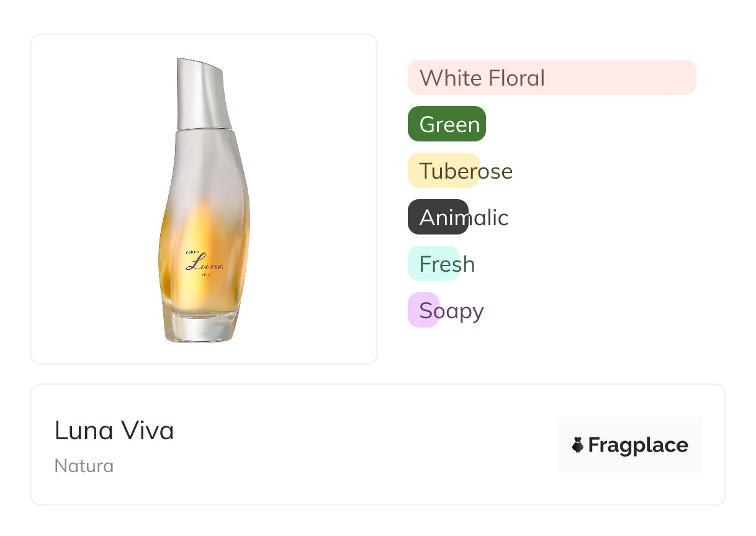Image resolution: width=756 pixels, height=536 pixels.
Task: Click the purple Luna script on the bottle
Action: click(x=205, y=266)
